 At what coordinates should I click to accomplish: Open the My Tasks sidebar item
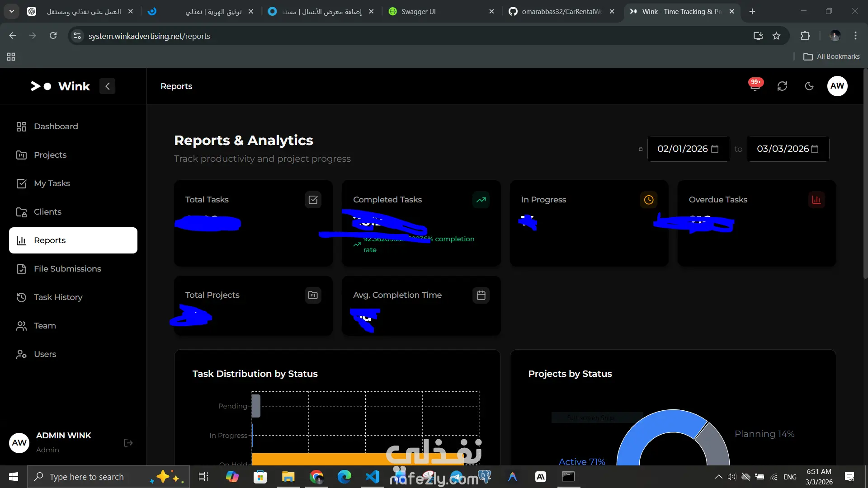pos(52,183)
